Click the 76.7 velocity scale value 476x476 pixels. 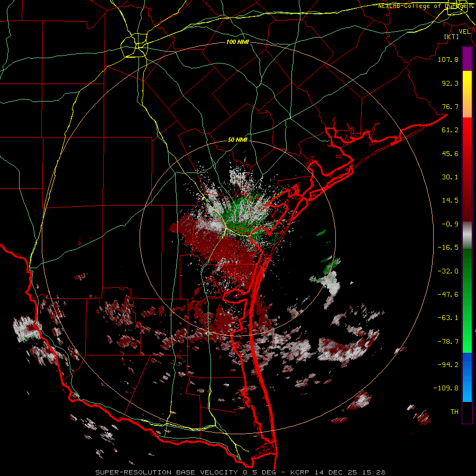450,106
